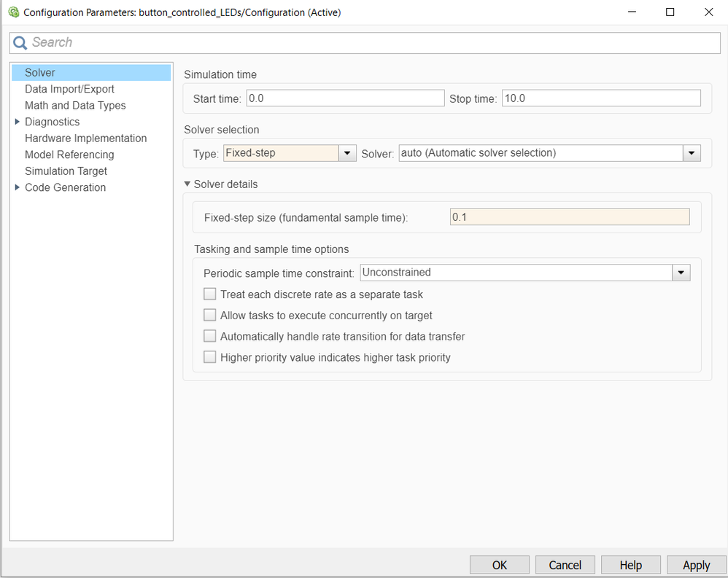Click 'Tasking and sample time options' heading
The width and height of the screenshot is (728, 578).
tap(271, 249)
